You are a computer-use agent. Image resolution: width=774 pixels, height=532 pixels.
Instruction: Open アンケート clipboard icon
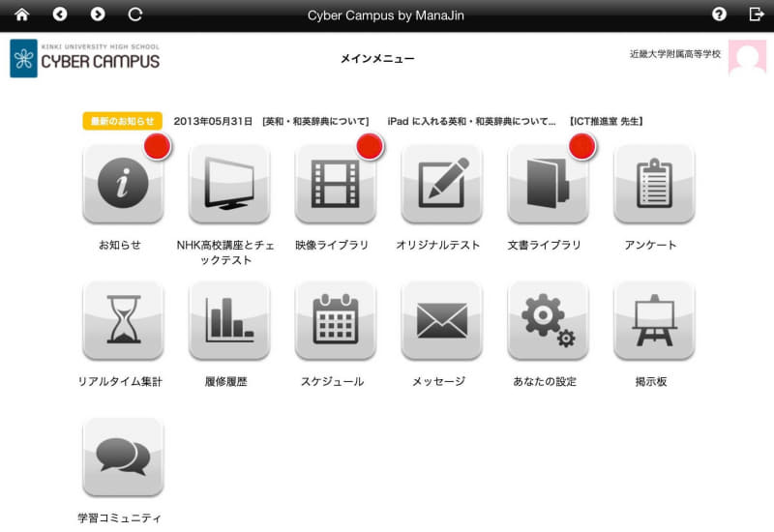[654, 184]
